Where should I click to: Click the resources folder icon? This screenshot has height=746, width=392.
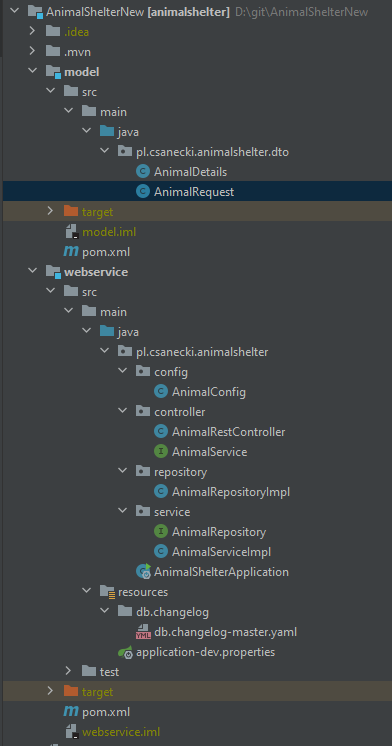click(x=108, y=591)
